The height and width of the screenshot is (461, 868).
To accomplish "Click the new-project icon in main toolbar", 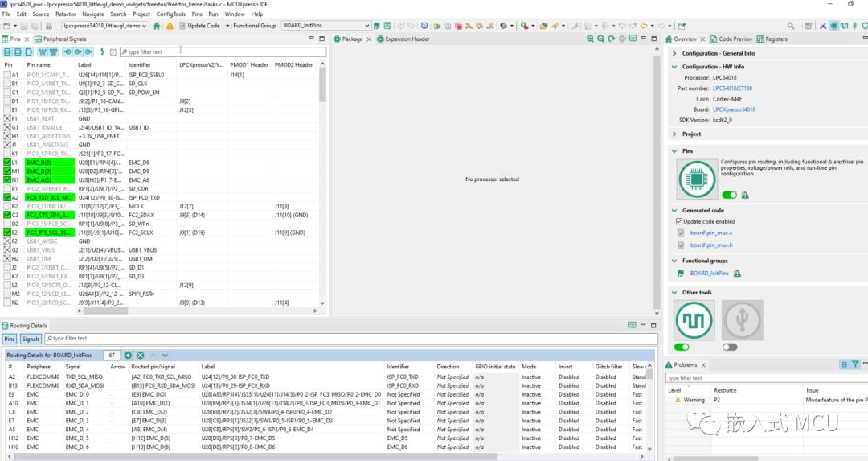I will pos(7,26).
